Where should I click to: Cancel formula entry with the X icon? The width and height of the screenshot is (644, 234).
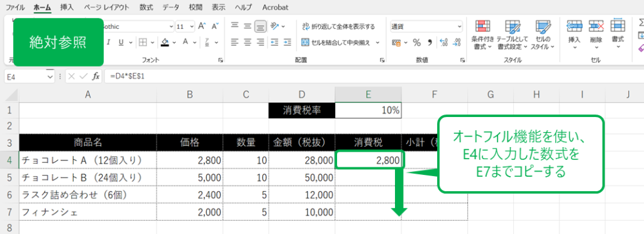tap(72, 76)
